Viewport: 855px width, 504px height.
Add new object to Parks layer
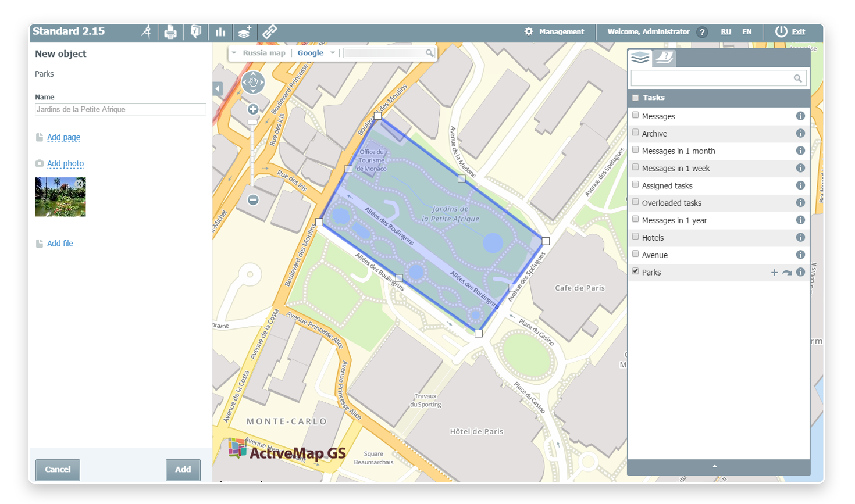(774, 273)
